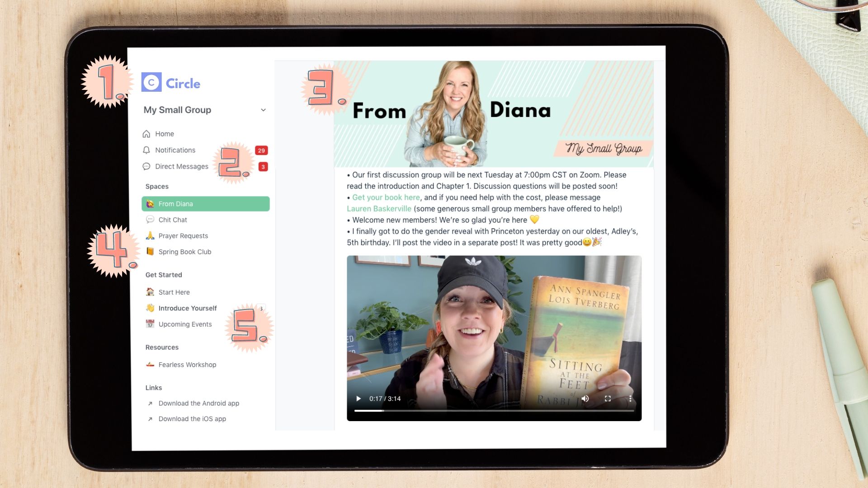The height and width of the screenshot is (488, 868).
Task: Open the Chit Chat space
Action: (172, 220)
